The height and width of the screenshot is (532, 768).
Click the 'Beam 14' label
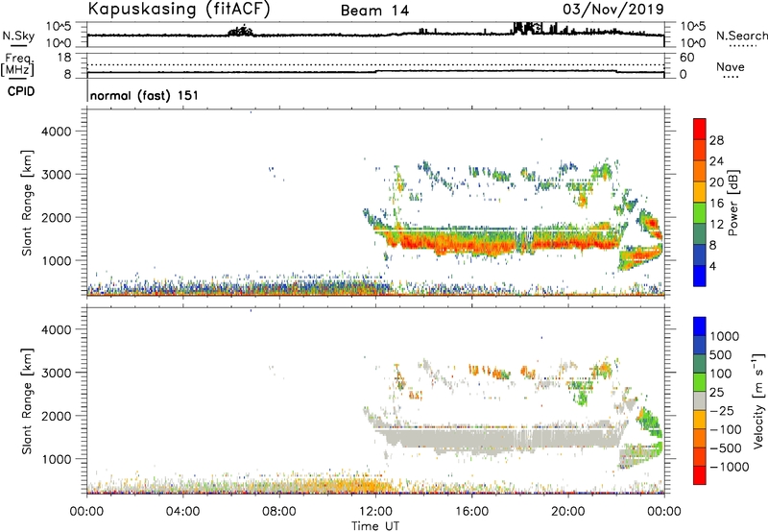click(x=374, y=11)
